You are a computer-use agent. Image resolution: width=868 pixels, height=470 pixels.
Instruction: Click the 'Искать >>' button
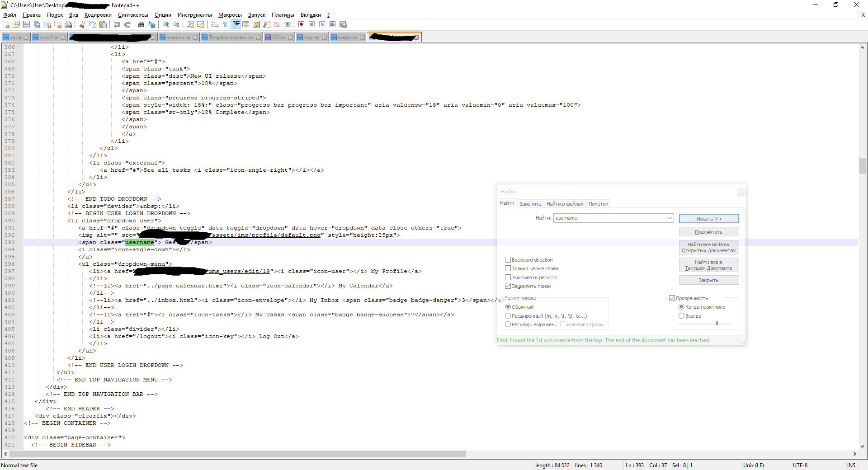click(x=709, y=219)
